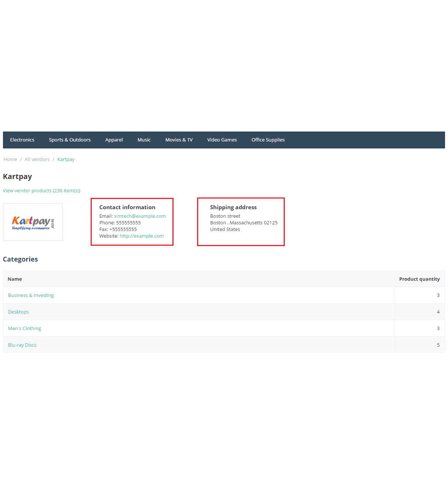Open Movies & TV category
This screenshot has width=448, height=480.
tap(179, 140)
